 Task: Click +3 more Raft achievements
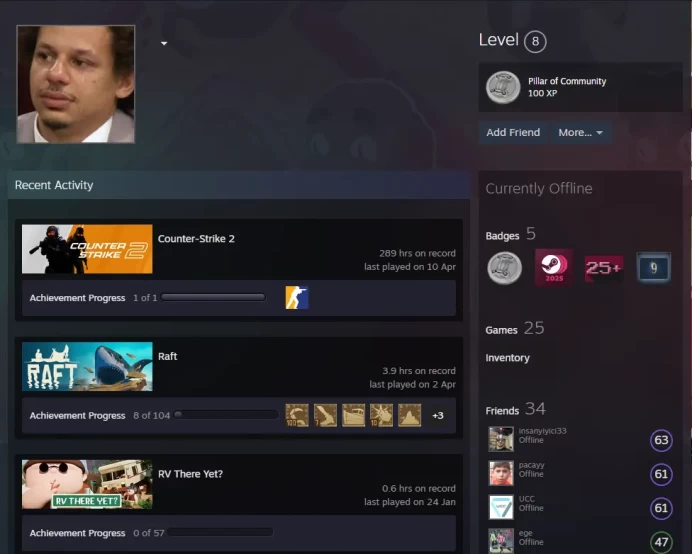click(438, 415)
